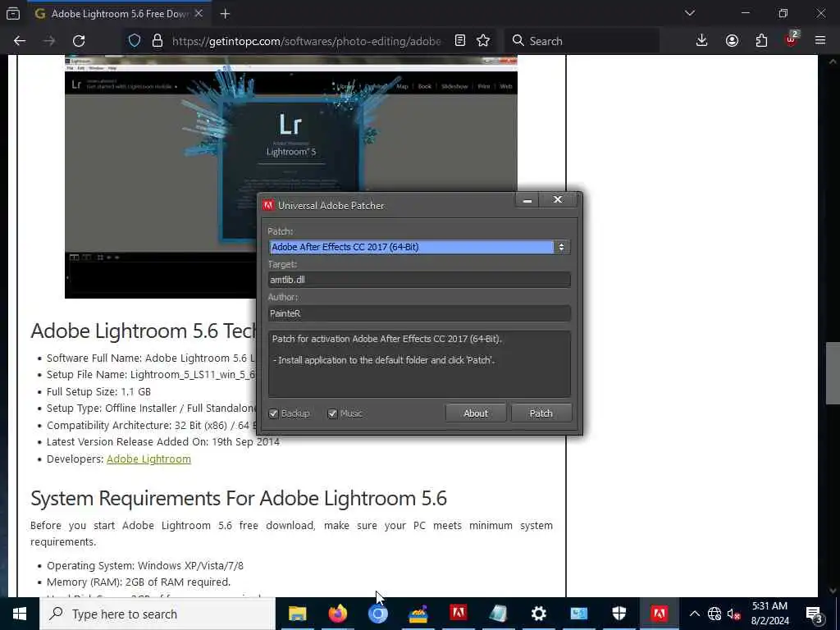Image resolution: width=840 pixels, height=630 pixels.
Task: Click the muted volume tray icon
Action: (734, 614)
